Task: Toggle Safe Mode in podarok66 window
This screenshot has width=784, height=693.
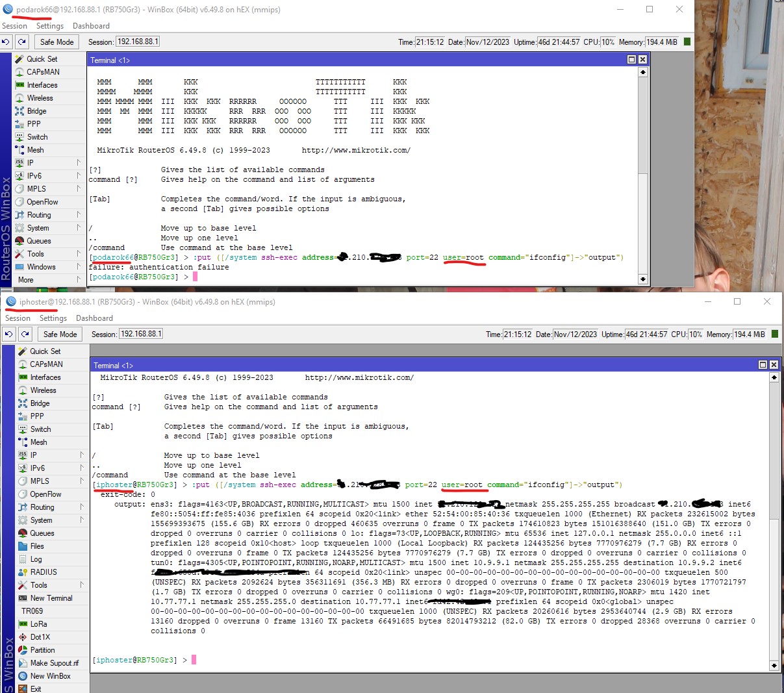Action: [57, 42]
